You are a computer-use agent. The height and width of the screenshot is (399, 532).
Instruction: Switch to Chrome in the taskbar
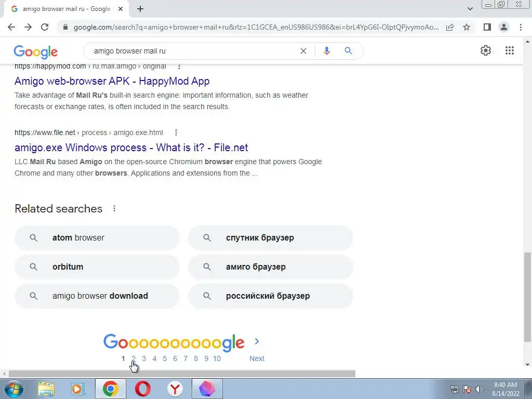110,389
